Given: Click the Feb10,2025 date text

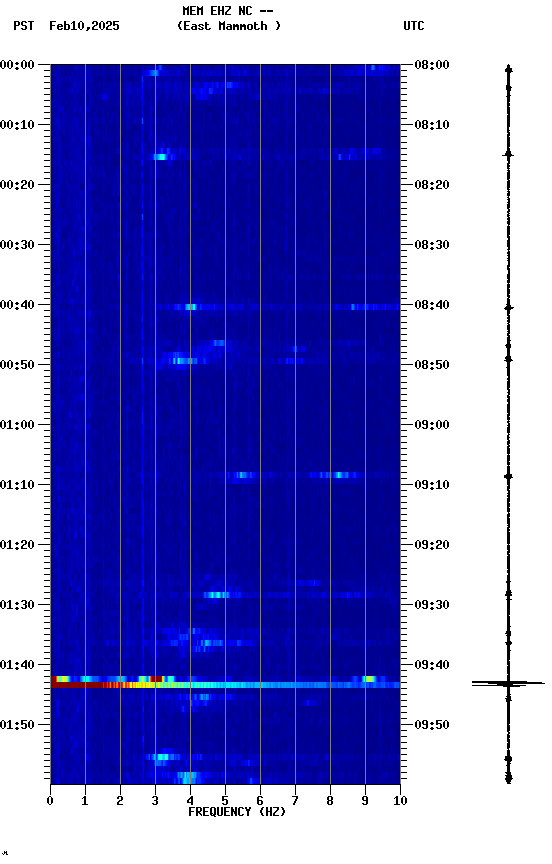Looking at the screenshot, I should tap(84, 26).
